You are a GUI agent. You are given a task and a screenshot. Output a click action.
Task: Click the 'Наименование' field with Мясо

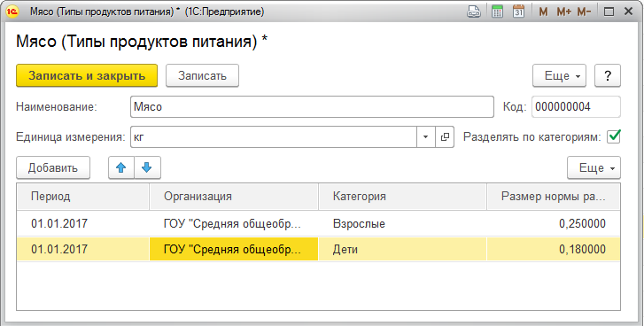(312, 107)
